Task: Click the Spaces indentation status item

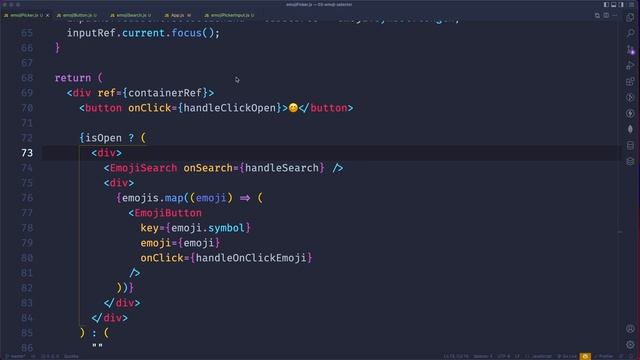Action: (483, 356)
